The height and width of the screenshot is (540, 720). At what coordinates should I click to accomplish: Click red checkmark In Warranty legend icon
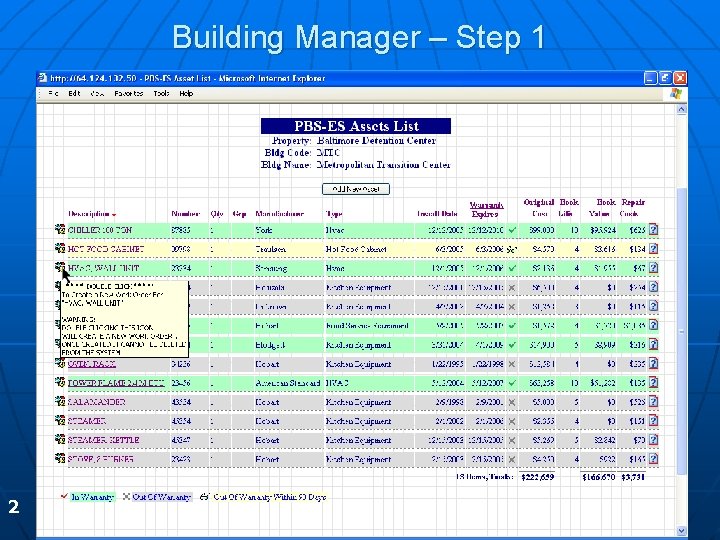click(x=64, y=496)
